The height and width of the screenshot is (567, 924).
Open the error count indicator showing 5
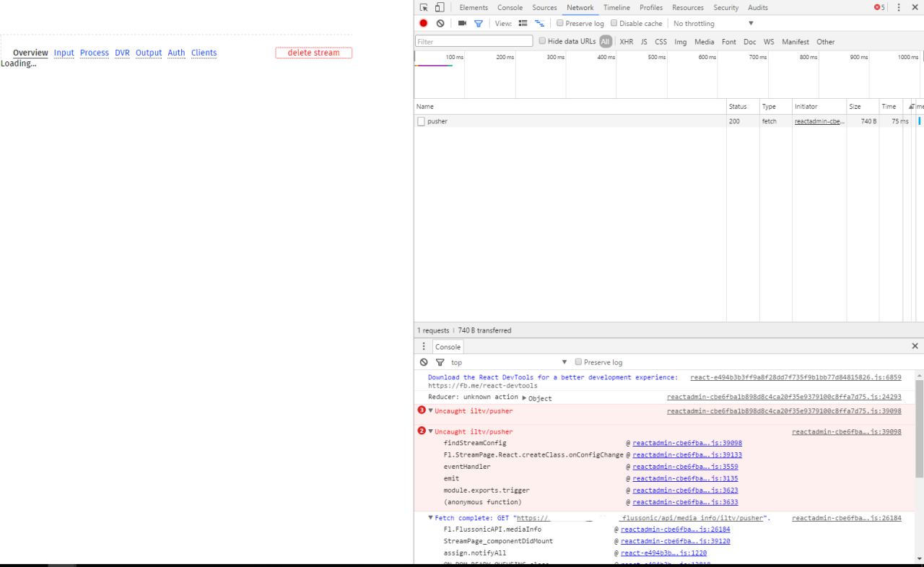point(880,7)
